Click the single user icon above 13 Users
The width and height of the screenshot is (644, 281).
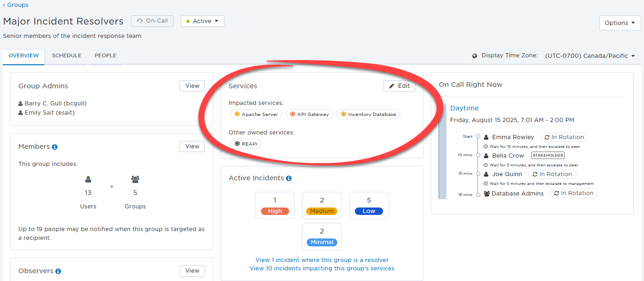point(88,179)
